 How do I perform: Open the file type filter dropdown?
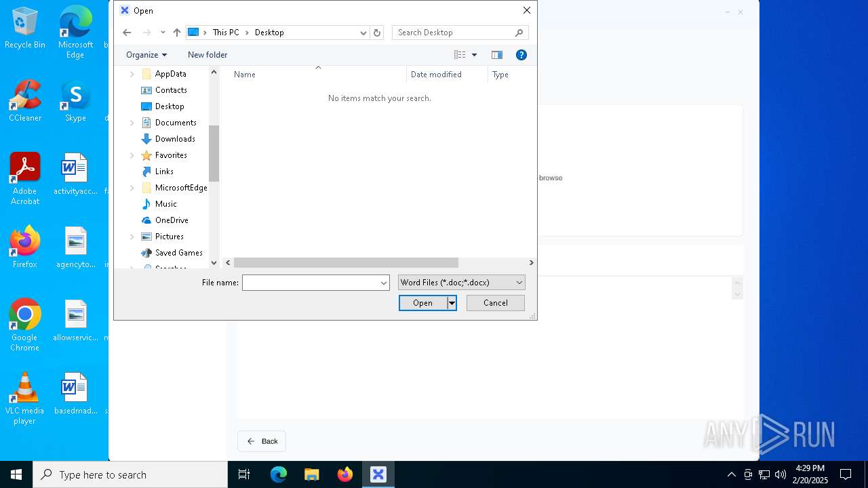[461, 283]
